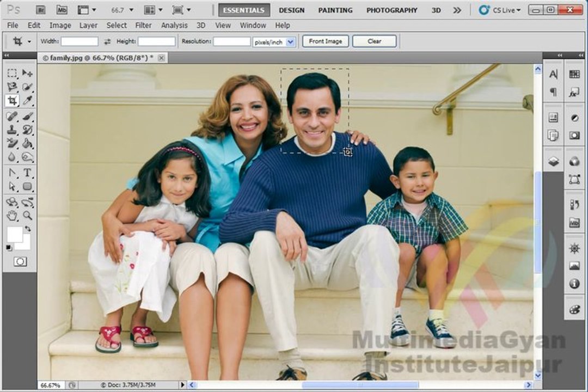The height and width of the screenshot is (392, 588).
Task: Select the Horizontal Type tool
Action: pyautogui.click(x=27, y=173)
